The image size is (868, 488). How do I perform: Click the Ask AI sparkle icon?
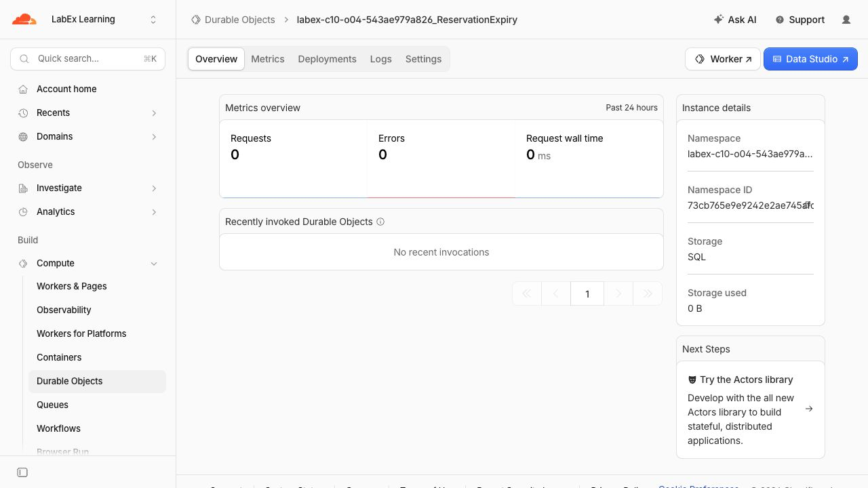tap(719, 20)
